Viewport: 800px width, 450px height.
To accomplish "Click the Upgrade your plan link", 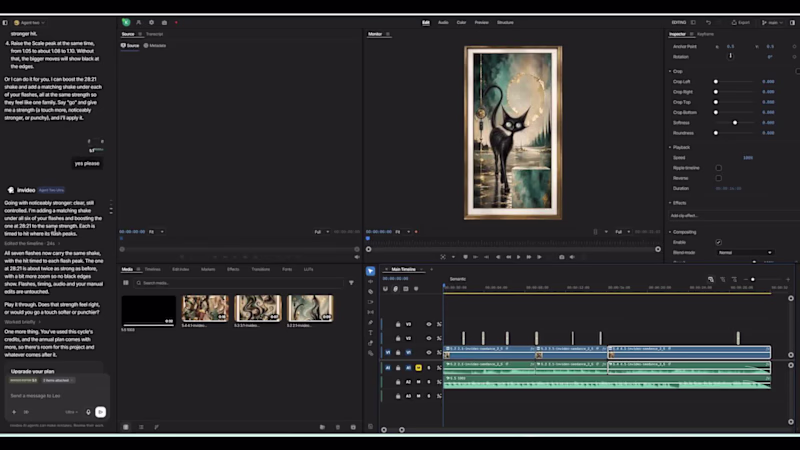I will click(33, 371).
